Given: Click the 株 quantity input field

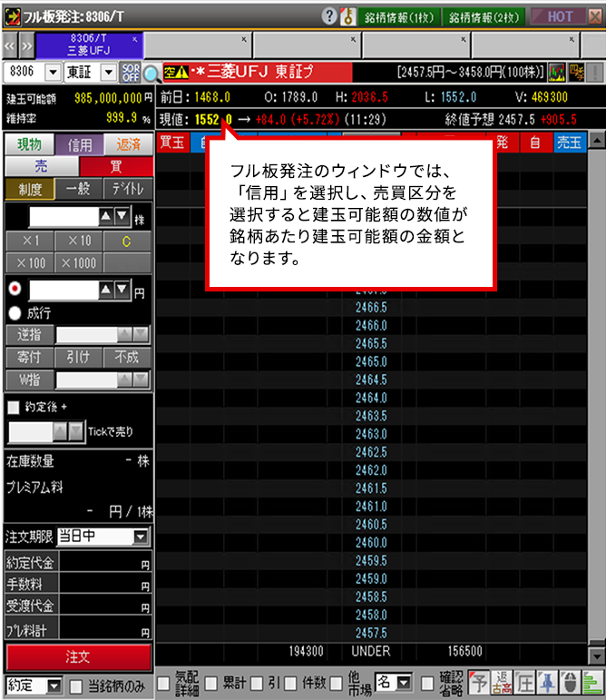Looking at the screenshot, I should pos(64,216).
